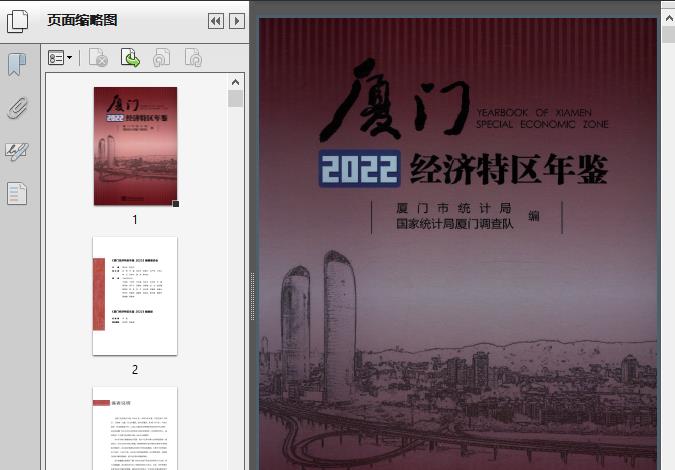
Task: Click the thumbnail panel scroll-up arrow
Action: coord(235,82)
